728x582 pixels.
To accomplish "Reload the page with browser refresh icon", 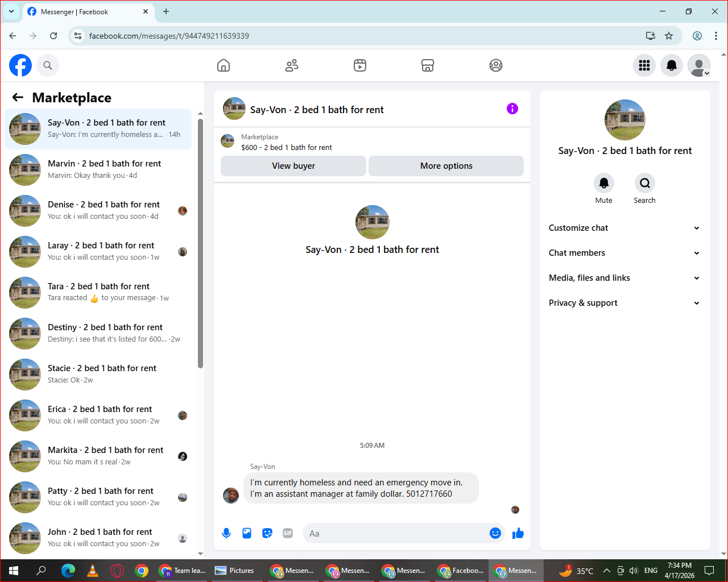I will tap(53, 36).
